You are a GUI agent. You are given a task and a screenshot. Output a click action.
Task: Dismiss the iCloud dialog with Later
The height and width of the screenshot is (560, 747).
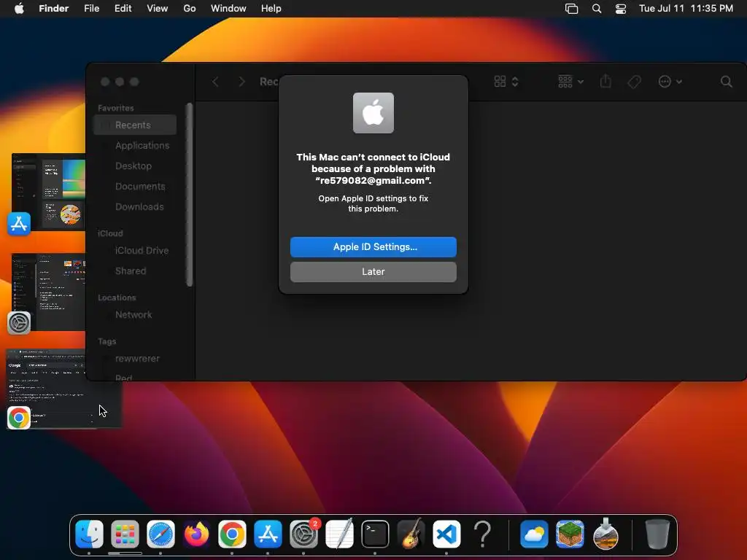[x=373, y=271]
